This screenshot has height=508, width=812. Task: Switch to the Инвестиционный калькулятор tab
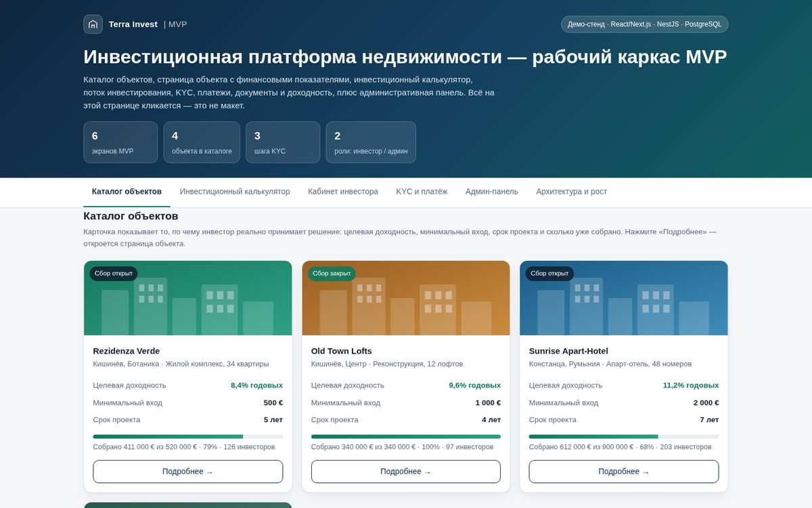pos(235,192)
